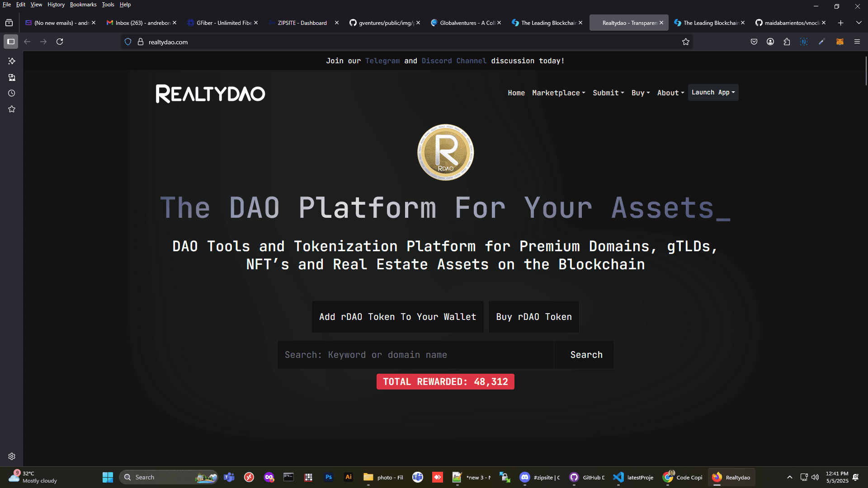Open the extensions puzzle-piece icon
This screenshot has width=868, height=488.
[x=787, y=42]
